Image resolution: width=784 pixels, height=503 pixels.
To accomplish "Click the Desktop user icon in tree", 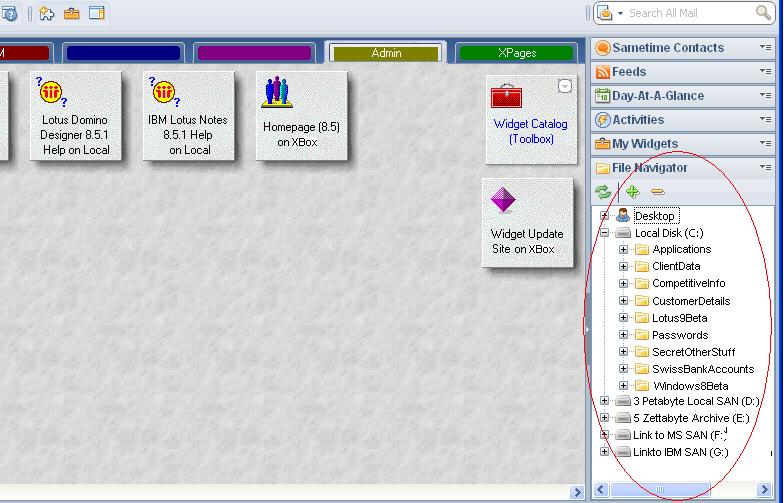I will pos(622,216).
